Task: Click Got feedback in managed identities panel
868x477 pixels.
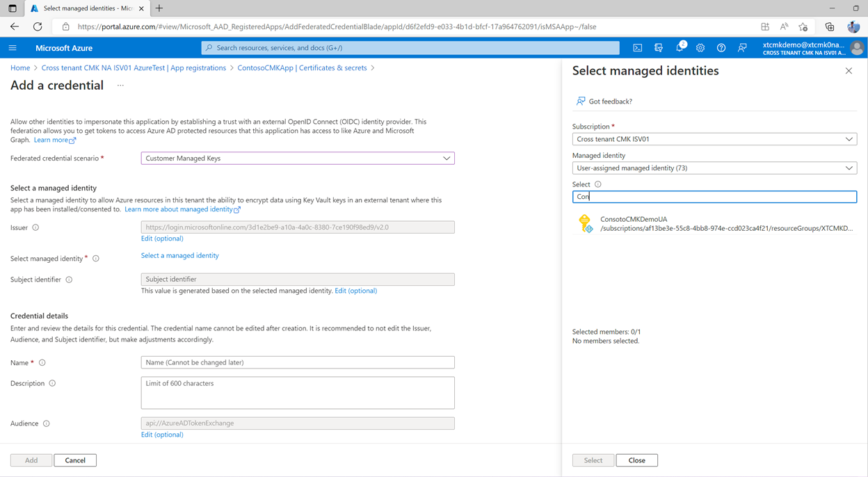Action: pyautogui.click(x=610, y=102)
